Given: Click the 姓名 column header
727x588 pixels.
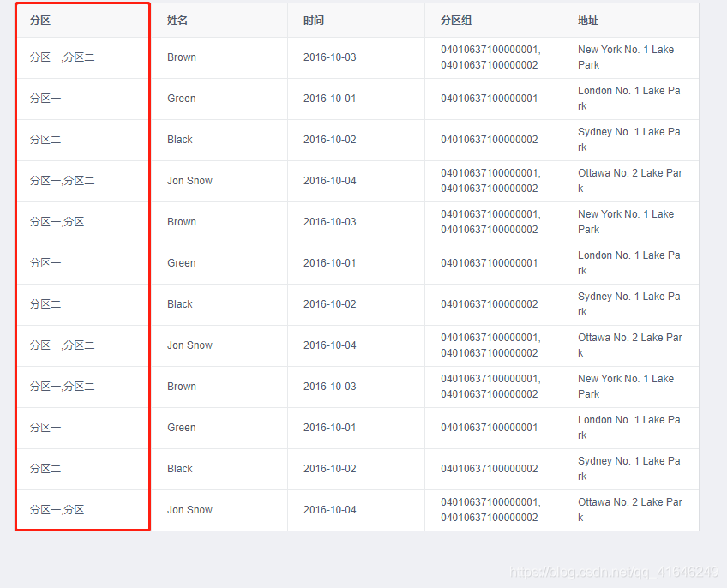Looking at the screenshot, I should (x=177, y=20).
